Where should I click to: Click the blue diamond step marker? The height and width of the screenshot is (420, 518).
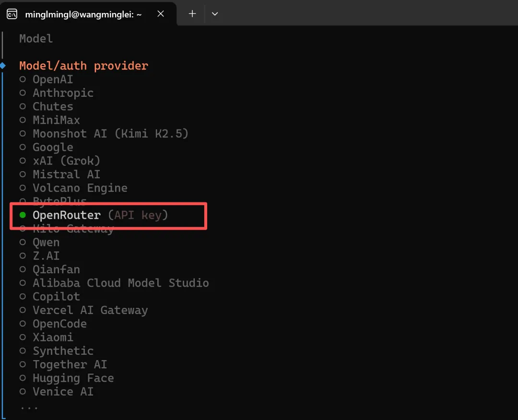3,65
